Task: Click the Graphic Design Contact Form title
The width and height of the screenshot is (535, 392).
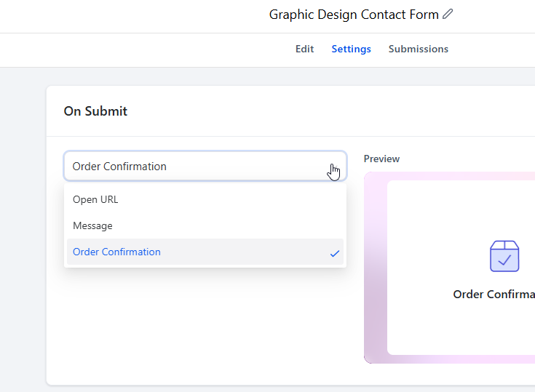Action: pyautogui.click(x=354, y=15)
